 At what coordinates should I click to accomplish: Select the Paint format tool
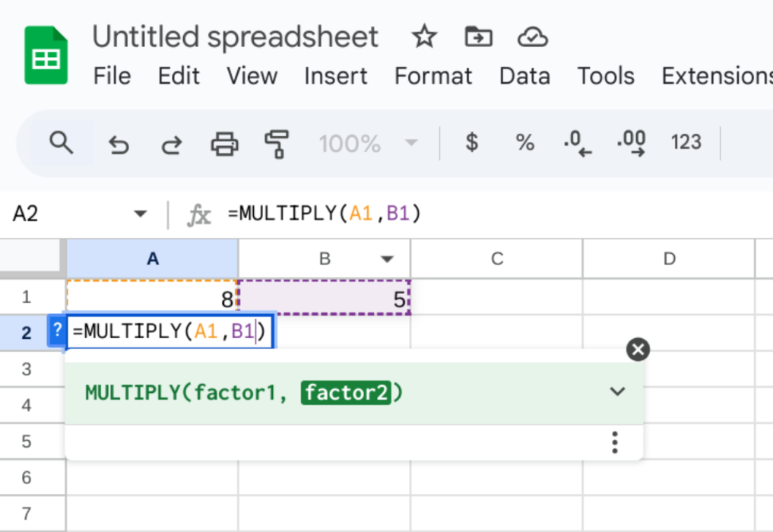(277, 143)
